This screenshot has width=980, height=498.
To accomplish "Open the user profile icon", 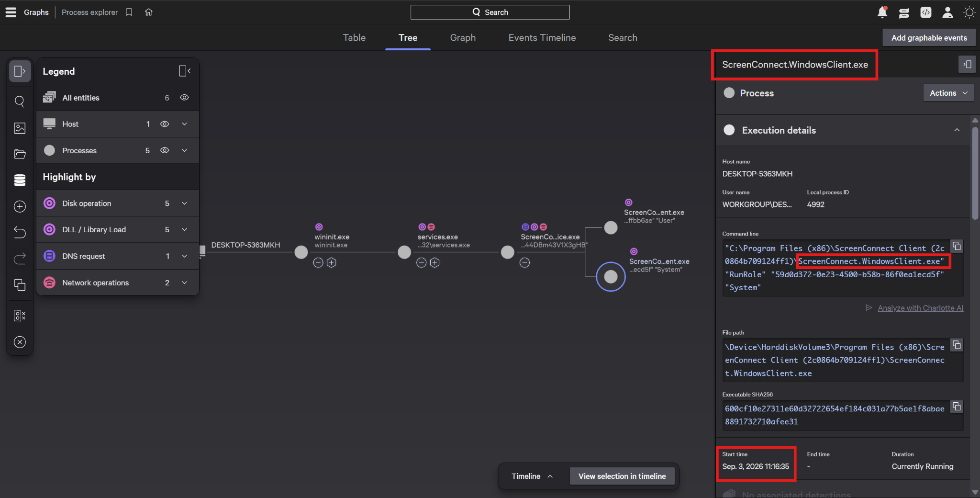I will [947, 12].
